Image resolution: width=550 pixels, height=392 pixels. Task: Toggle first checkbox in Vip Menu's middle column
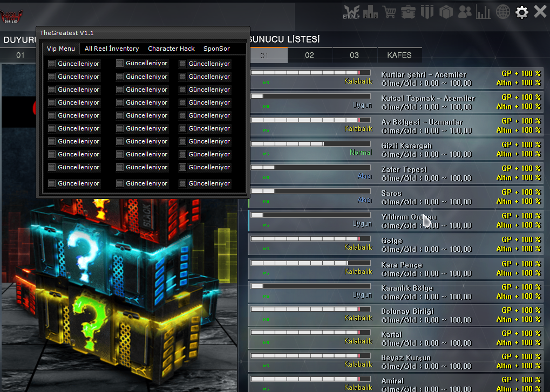tap(120, 64)
